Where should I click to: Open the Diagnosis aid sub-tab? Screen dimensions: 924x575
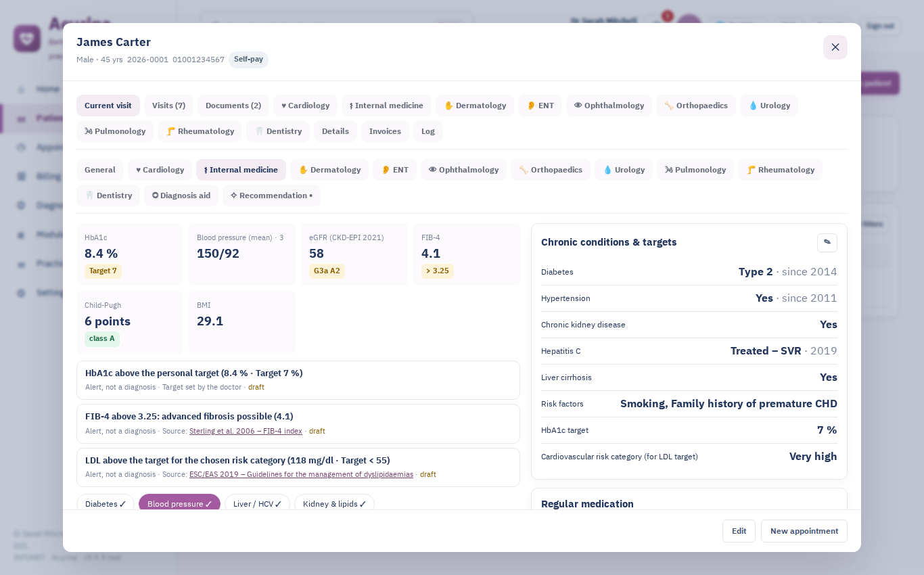[181, 195]
